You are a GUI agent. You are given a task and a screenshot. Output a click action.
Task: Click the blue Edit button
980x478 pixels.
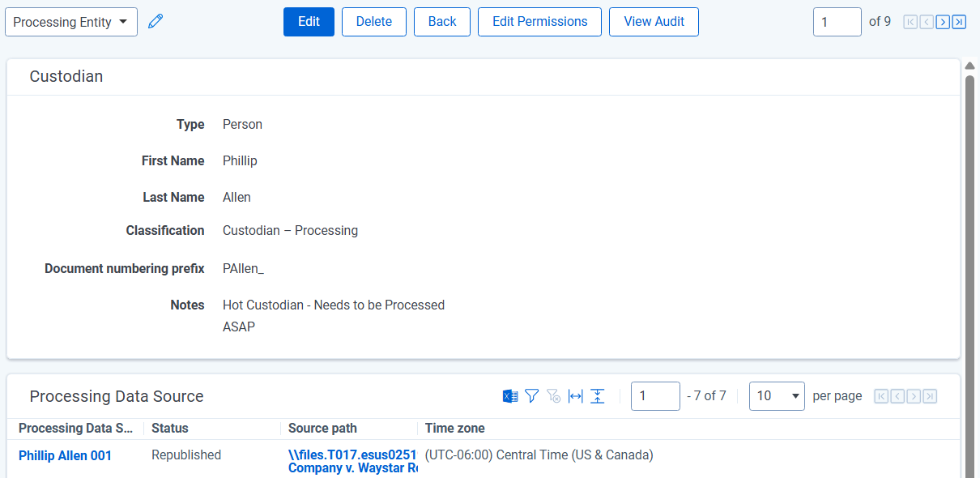click(x=309, y=22)
